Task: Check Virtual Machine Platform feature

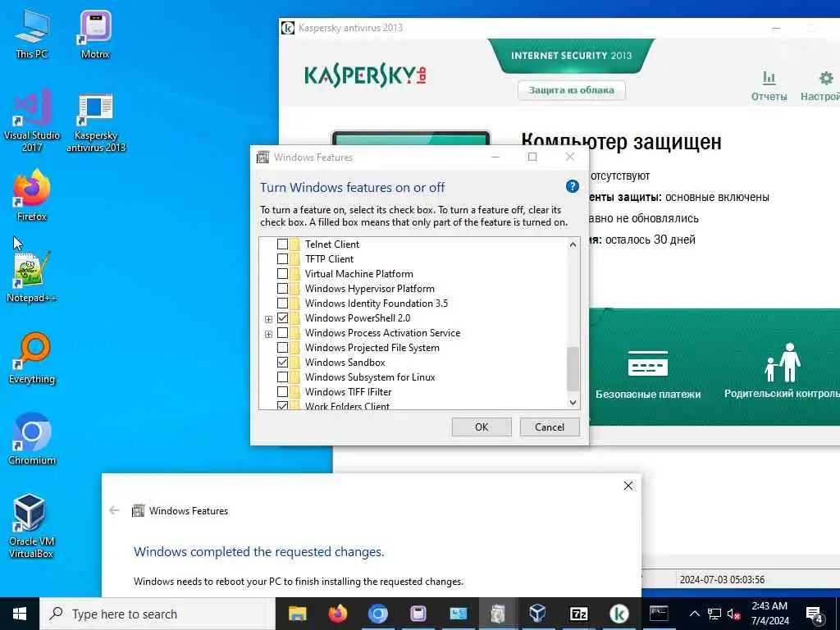Action: (x=282, y=274)
